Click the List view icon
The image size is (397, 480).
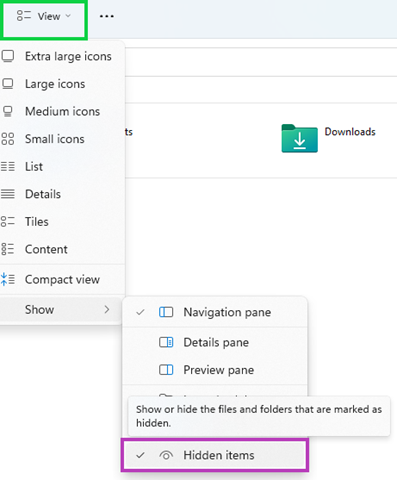coord(8,166)
